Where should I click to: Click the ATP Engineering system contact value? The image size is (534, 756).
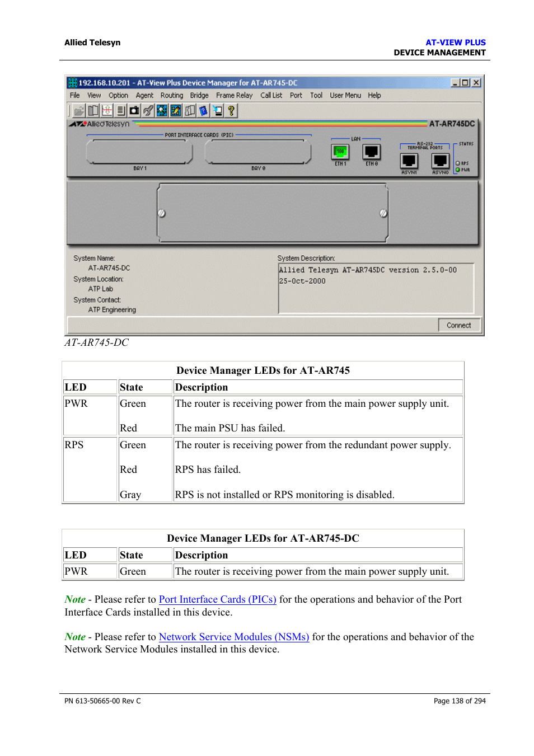coord(112,310)
